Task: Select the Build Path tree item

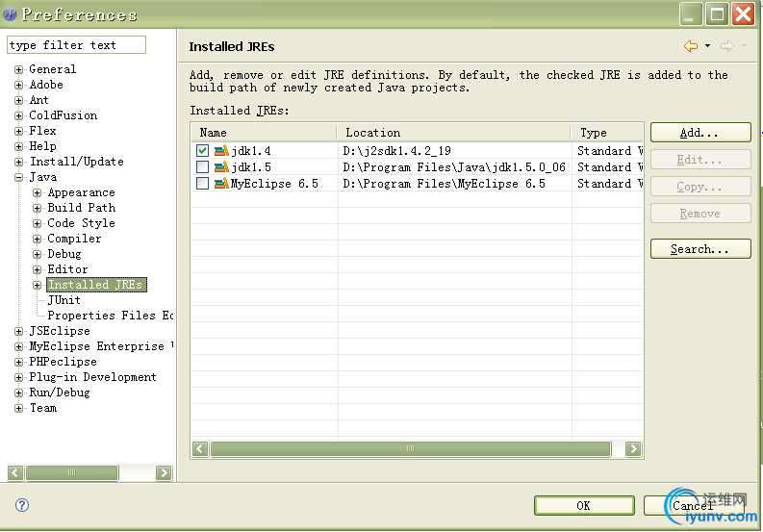Action: 82,208
